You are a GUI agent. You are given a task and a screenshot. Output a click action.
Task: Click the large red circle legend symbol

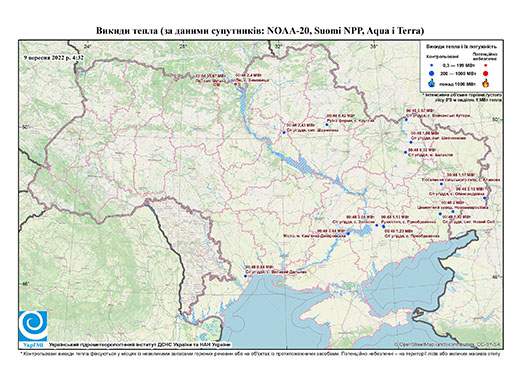point(485,73)
